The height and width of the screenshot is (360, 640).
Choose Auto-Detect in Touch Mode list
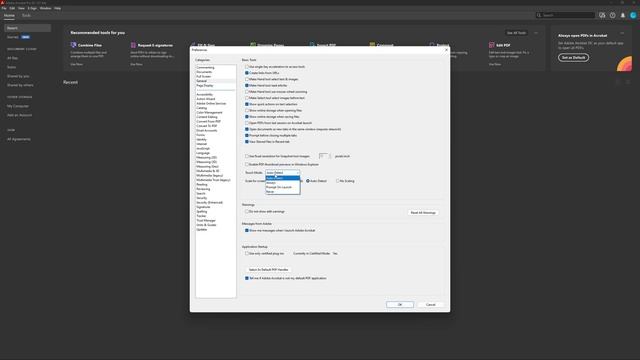point(282,178)
